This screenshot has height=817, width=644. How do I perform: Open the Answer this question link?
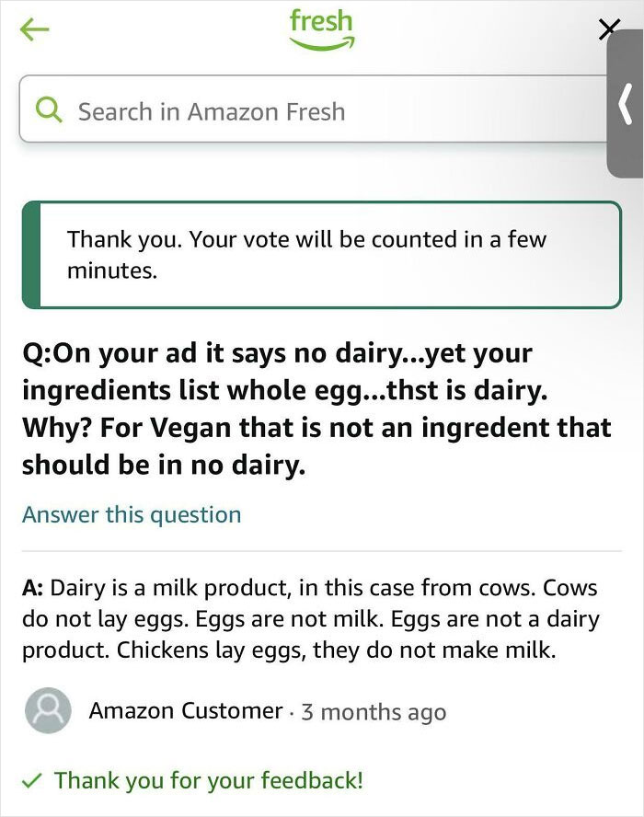point(132,515)
